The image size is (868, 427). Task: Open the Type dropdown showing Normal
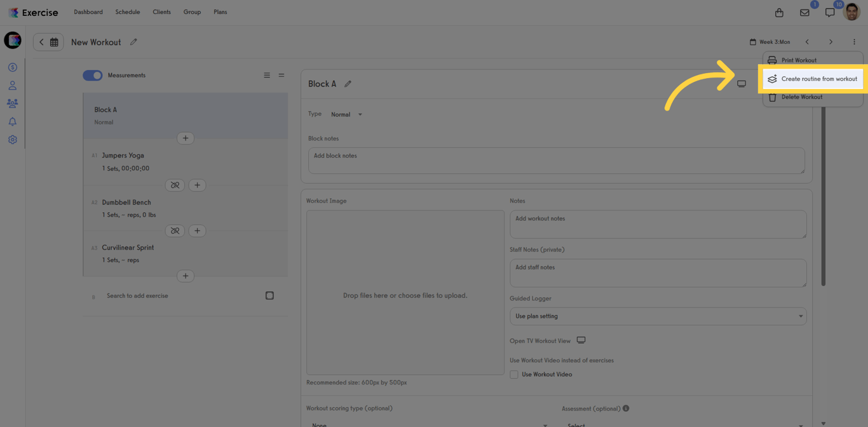point(346,114)
